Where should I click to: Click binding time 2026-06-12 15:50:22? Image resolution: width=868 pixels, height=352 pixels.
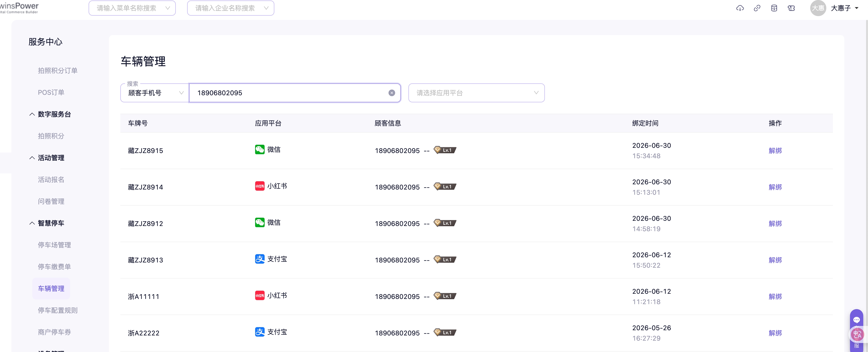651,260
